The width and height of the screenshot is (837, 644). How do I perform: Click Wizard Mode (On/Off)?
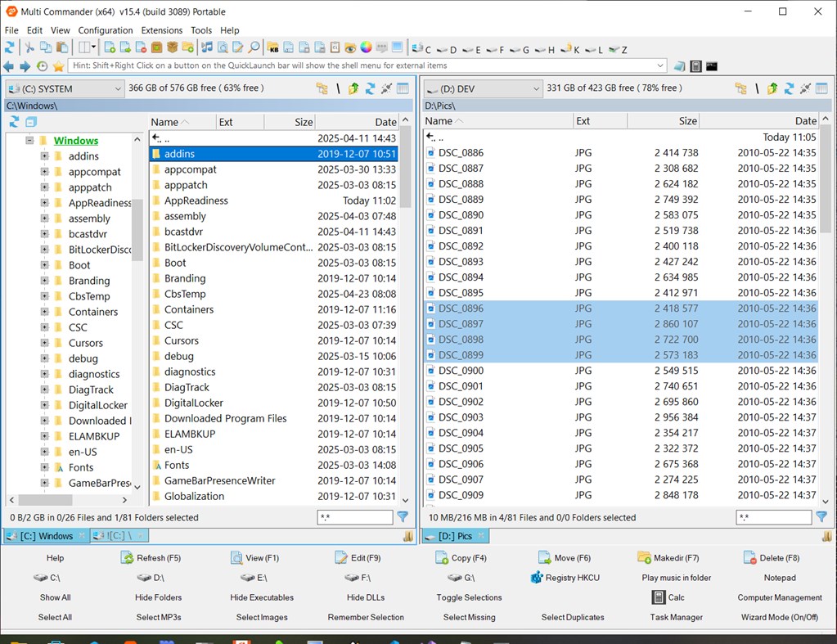pos(779,617)
